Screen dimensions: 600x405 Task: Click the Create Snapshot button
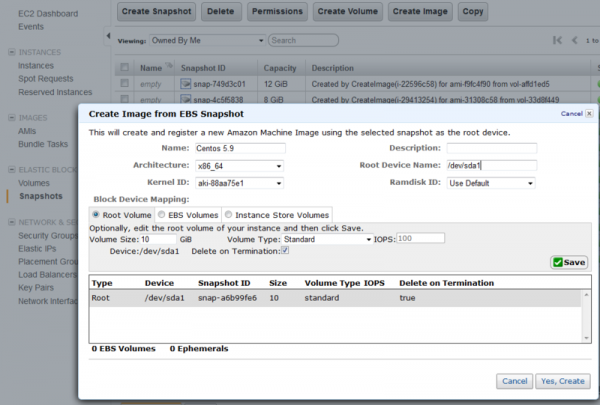(156, 11)
